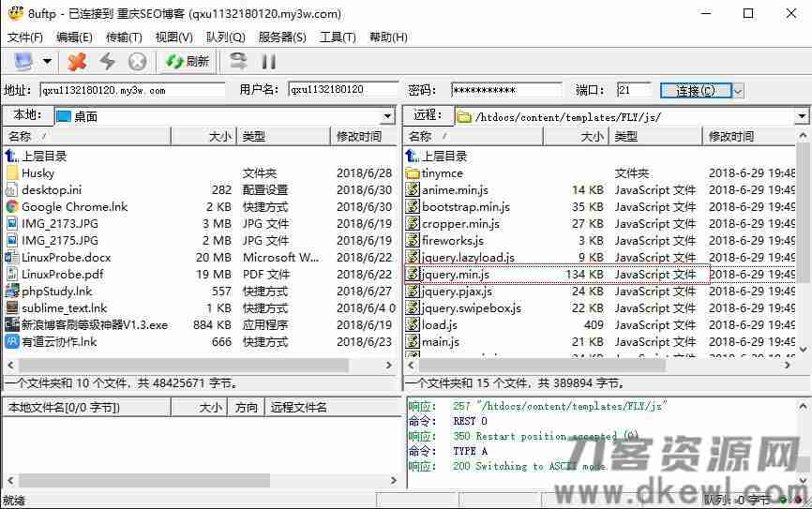Image resolution: width=812 pixels, height=509 pixels.
Task: Click the 用户名 username input field
Action: click(x=343, y=90)
